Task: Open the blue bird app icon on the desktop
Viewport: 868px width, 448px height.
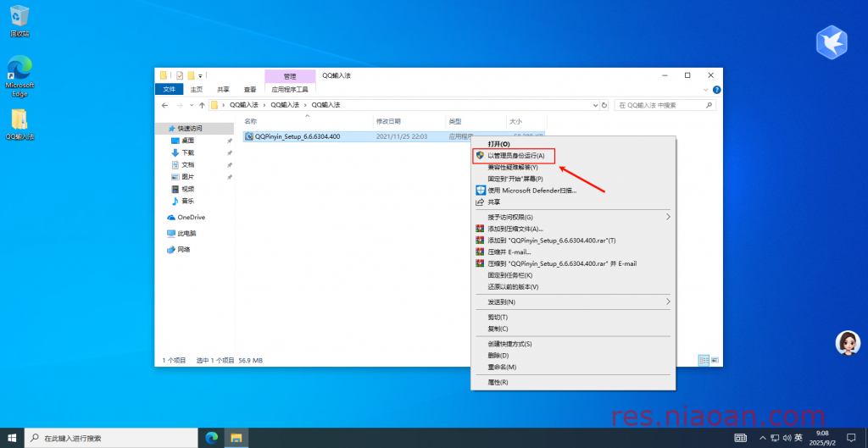Action: pos(832,41)
